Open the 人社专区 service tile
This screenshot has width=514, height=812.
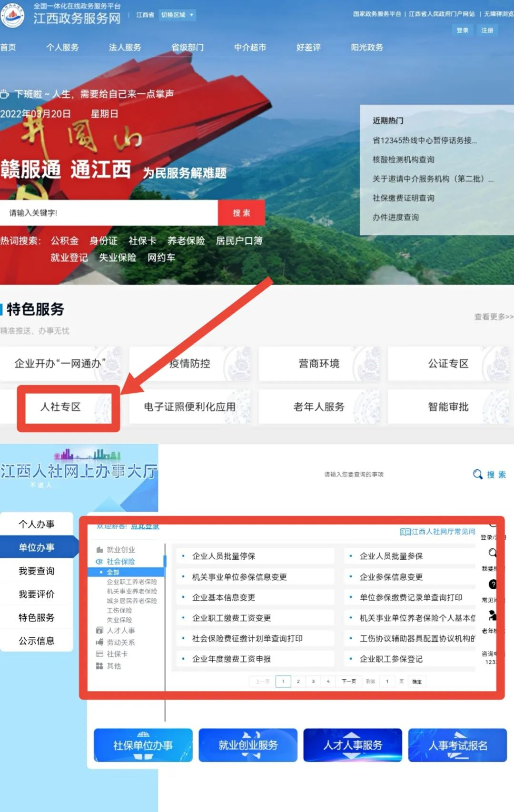[60, 407]
